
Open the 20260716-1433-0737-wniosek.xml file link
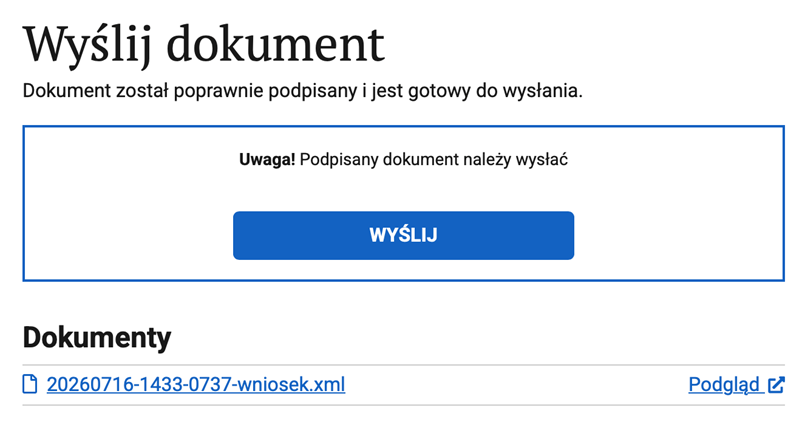[196, 384]
